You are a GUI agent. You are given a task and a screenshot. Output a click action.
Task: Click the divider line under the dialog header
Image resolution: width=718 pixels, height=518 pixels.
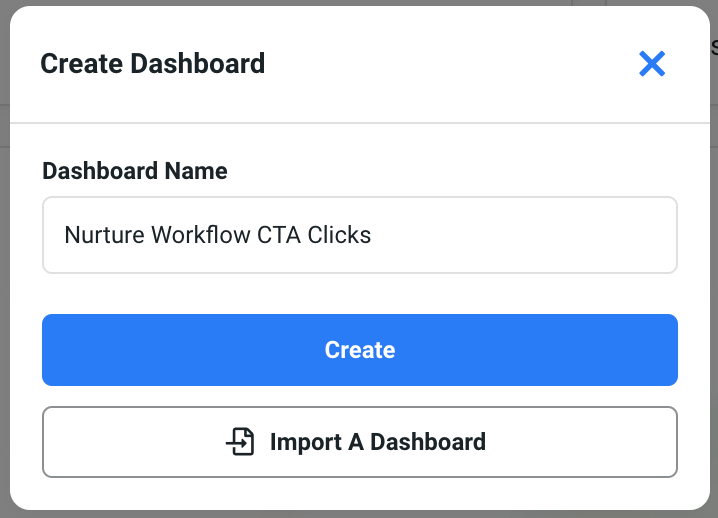(x=360, y=123)
